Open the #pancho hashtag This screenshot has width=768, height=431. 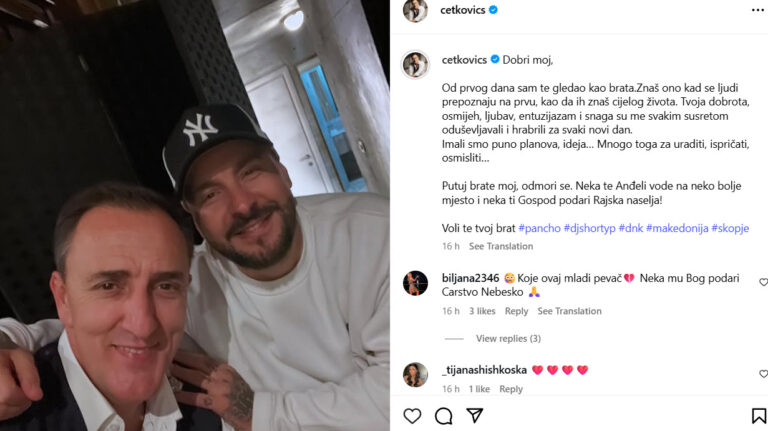[539, 228]
